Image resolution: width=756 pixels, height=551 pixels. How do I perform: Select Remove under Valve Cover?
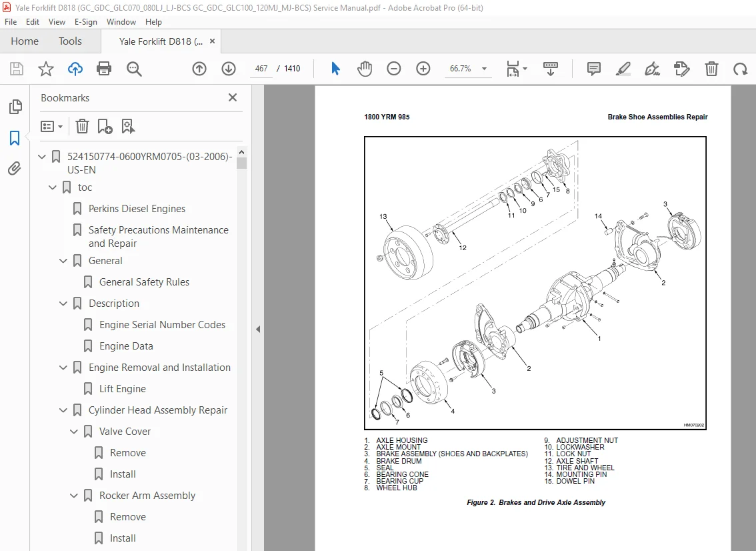pyautogui.click(x=128, y=452)
